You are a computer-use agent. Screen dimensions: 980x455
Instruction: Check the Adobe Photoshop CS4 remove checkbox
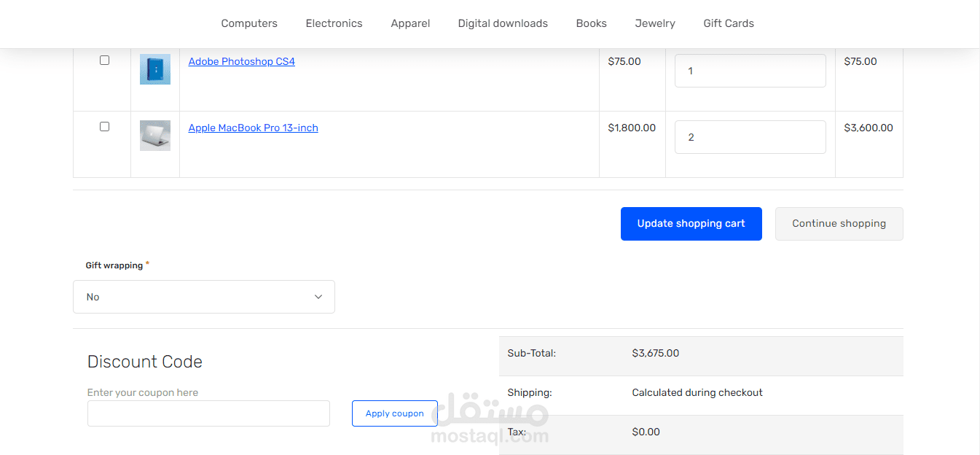[x=104, y=61]
